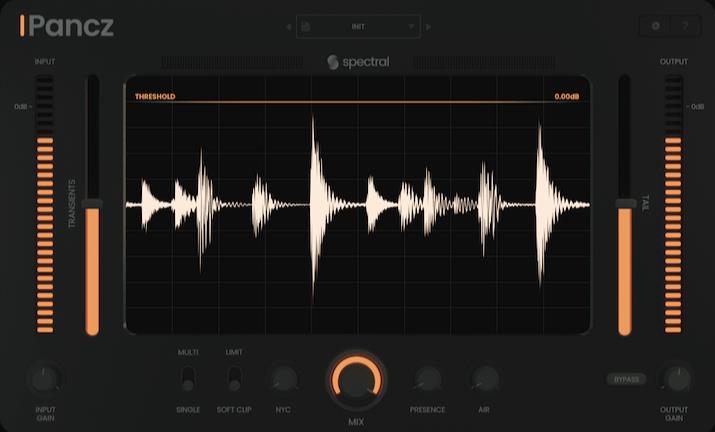715x432 pixels.
Task: Click the OUTPUT meter heading
Action: [x=674, y=62]
